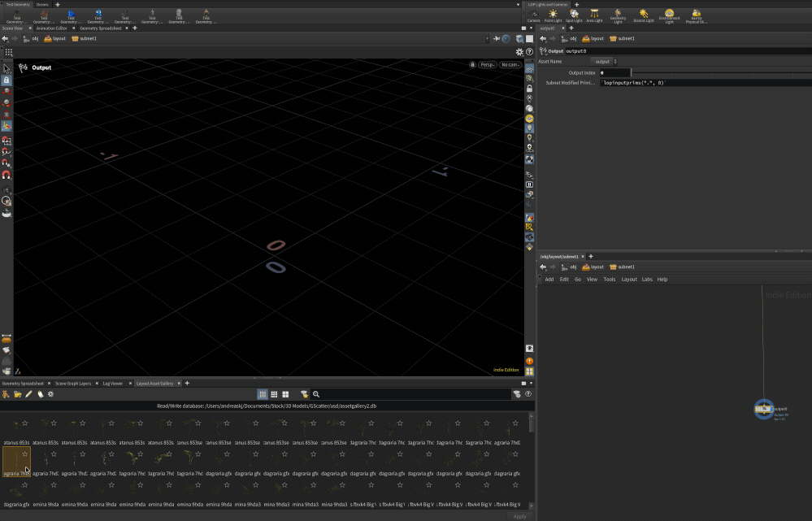Open the Persp viewport dropdown
This screenshot has height=521, width=812.
coord(486,65)
